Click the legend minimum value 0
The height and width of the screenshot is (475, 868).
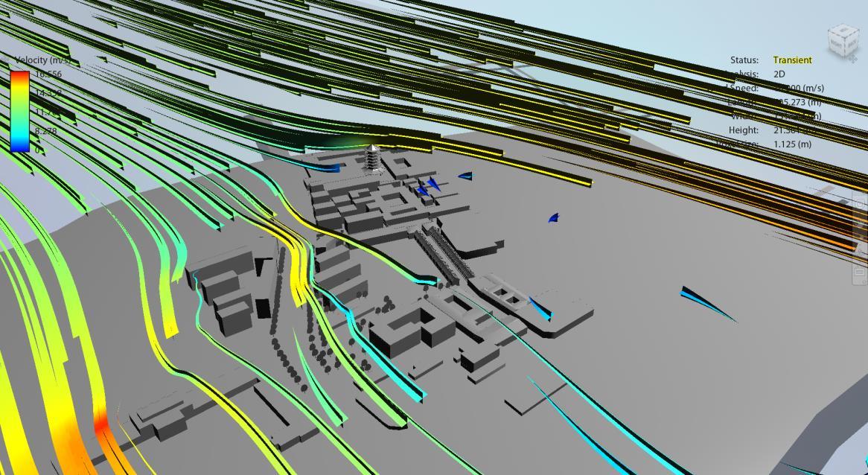[37, 150]
